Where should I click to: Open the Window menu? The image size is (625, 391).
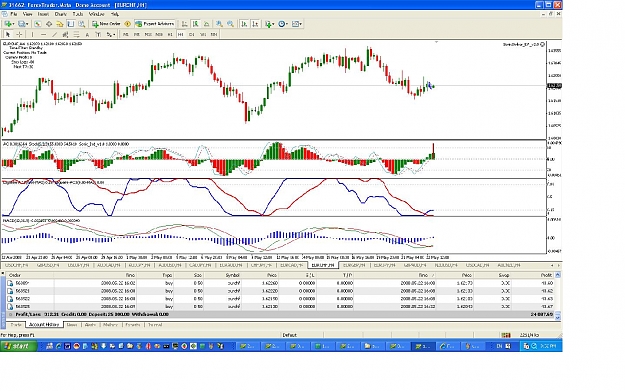[x=96, y=14]
